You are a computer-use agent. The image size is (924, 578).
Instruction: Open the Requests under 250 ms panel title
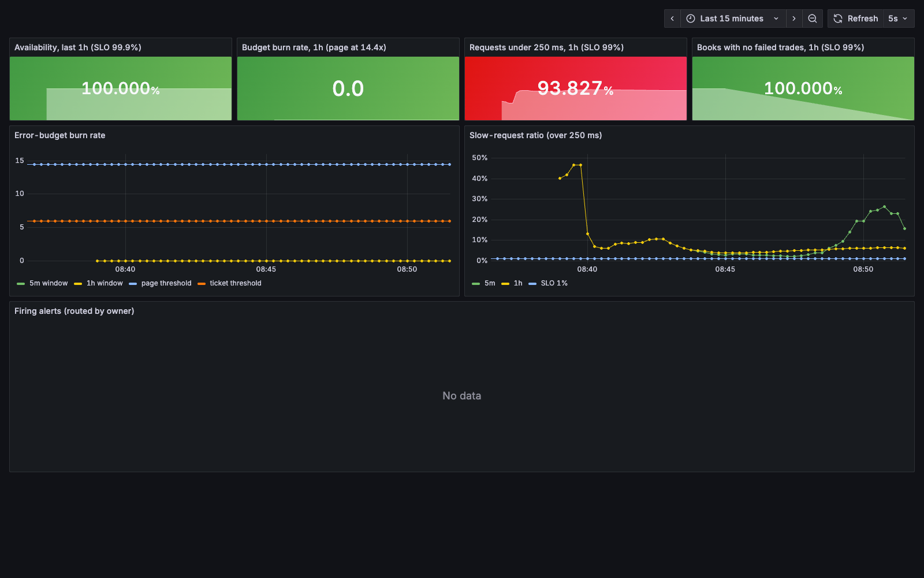pyautogui.click(x=546, y=47)
